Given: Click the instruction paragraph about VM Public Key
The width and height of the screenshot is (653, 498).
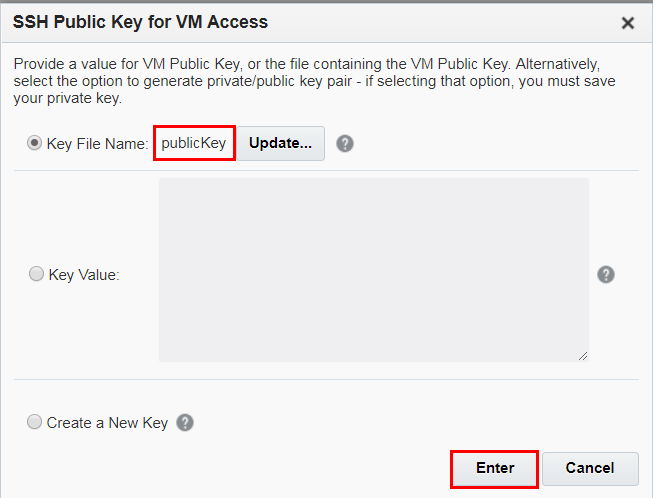Looking at the screenshot, I should tap(314, 80).
